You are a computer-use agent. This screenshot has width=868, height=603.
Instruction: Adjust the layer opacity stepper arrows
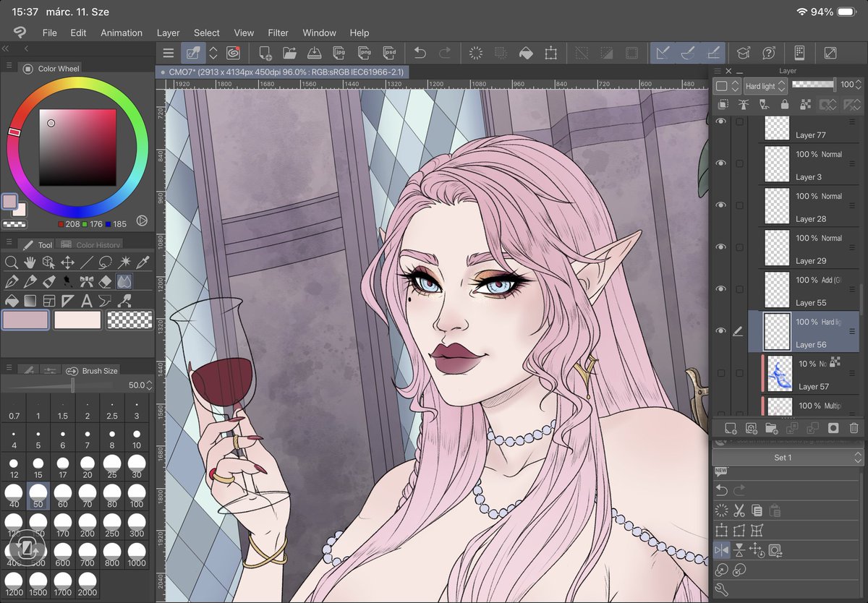[x=859, y=85]
